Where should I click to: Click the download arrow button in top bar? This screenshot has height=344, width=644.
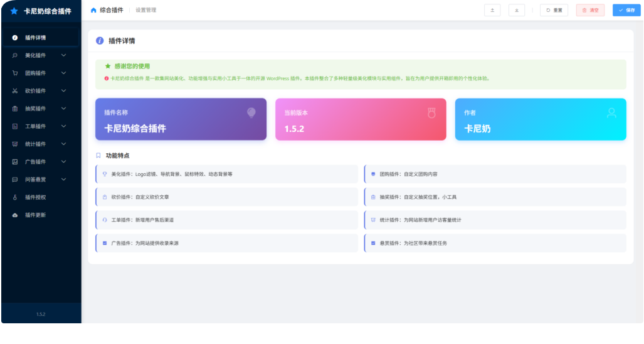pyautogui.click(x=517, y=10)
